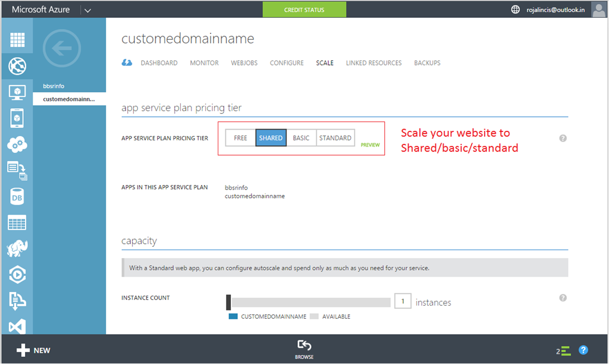Switch to the WEBJOBS tab
609x364 pixels.
coord(244,63)
